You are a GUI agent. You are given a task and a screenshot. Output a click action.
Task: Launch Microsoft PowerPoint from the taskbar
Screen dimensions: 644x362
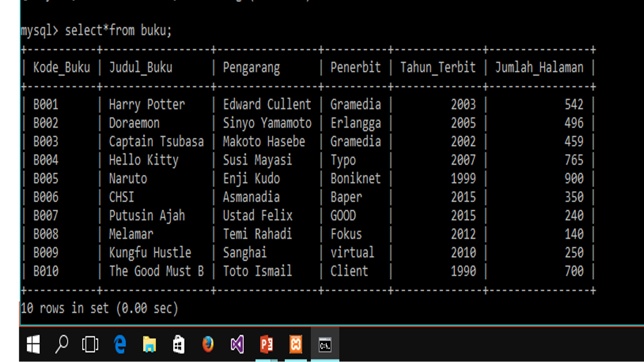click(266, 344)
